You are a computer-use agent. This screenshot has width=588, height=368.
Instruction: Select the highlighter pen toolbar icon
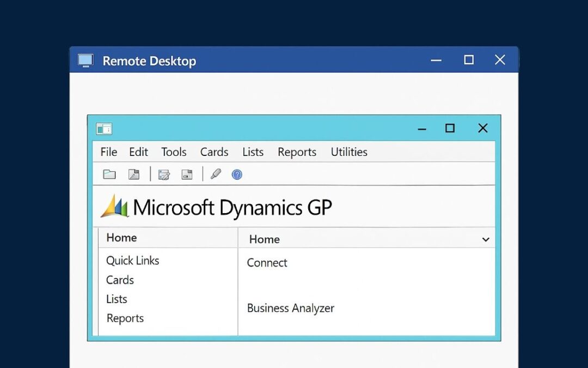click(216, 174)
